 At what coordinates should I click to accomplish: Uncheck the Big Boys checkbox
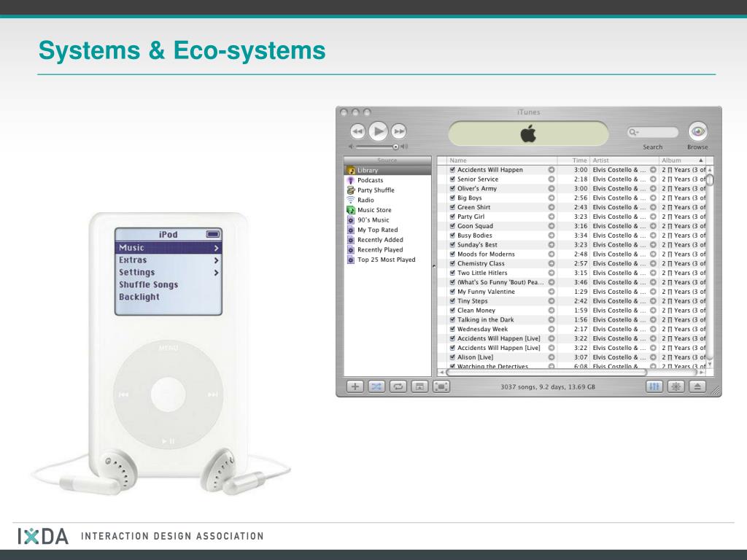pos(452,198)
